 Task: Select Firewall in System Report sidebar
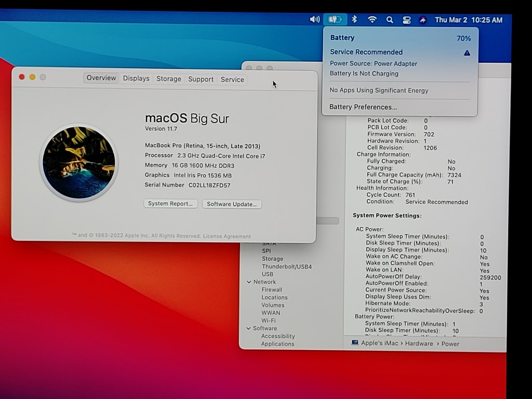point(272,290)
